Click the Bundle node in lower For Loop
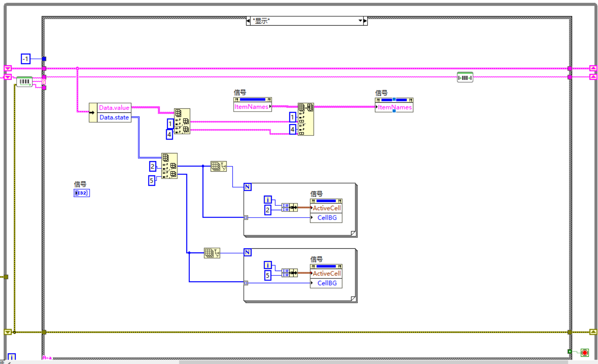This screenshot has height=364, width=598. [x=289, y=273]
